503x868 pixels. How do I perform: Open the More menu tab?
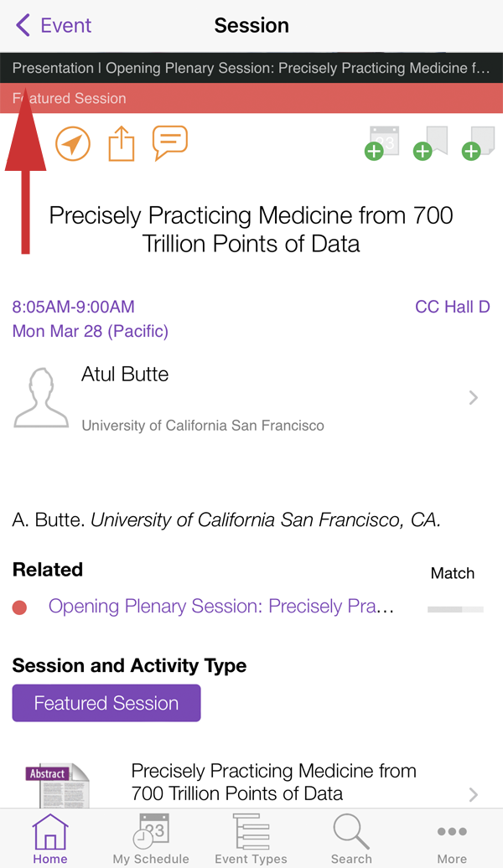coord(452,839)
